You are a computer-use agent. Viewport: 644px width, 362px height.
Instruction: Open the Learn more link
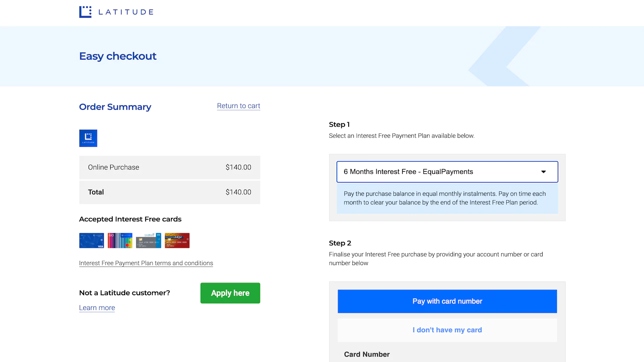tap(97, 308)
